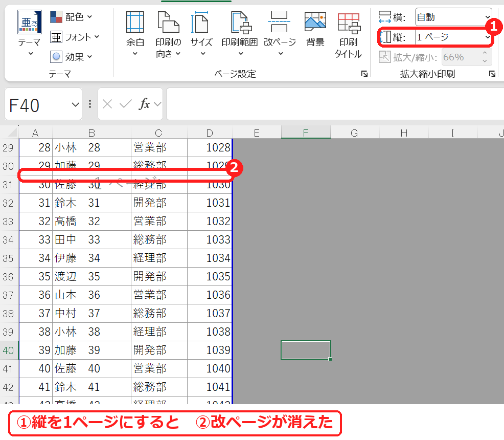Select column C header
The height and width of the screenshot is (440, 504).
pyautogui.click(x=159, y=133)
